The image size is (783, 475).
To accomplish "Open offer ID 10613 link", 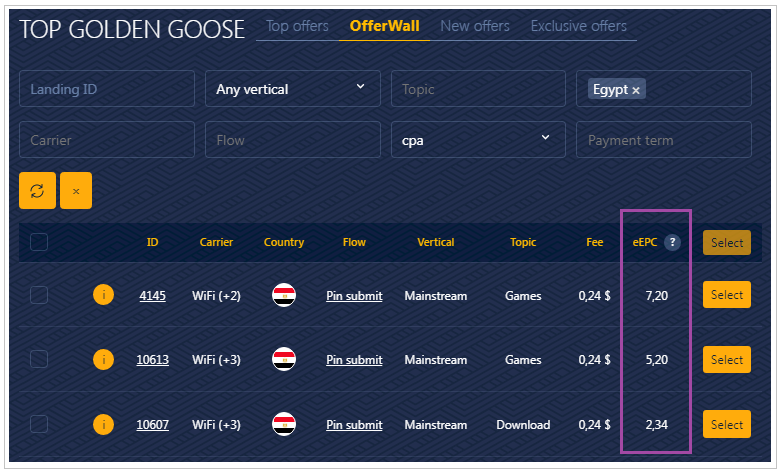I will coord(152,360).
